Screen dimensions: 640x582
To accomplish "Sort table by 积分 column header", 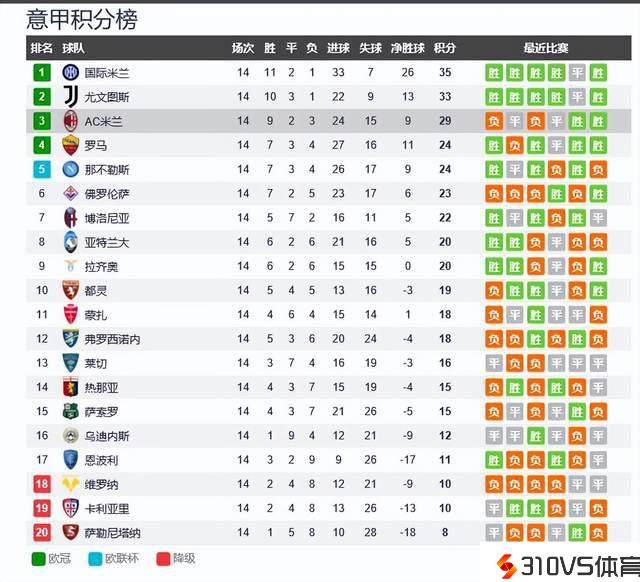I will [x=445, y=48].
